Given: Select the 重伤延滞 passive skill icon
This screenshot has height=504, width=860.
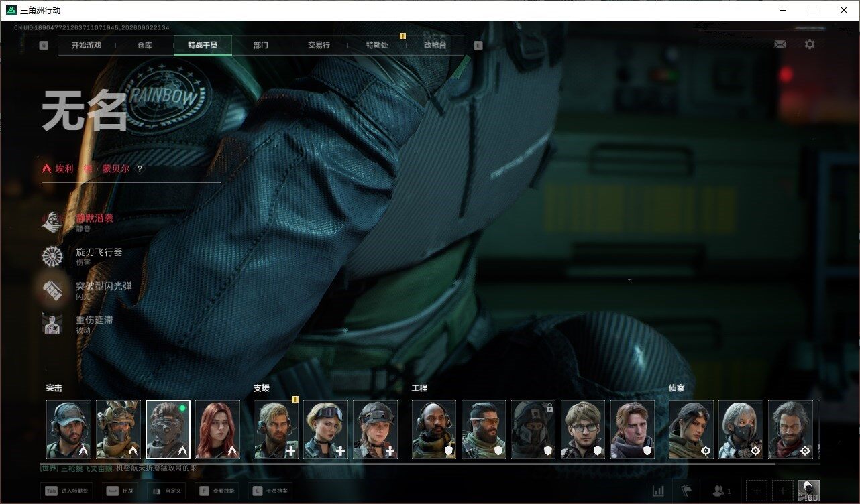Looking at the screenshot, I should [52, 325].
